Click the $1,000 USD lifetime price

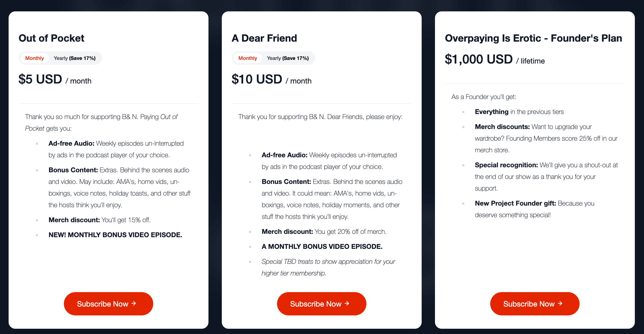479,59
